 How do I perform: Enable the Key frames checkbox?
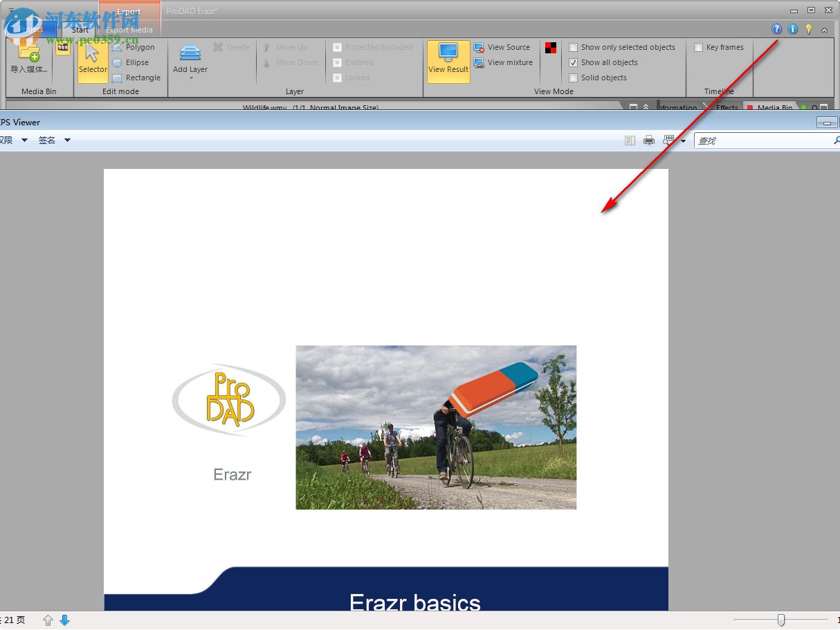[x=698, y=47]
